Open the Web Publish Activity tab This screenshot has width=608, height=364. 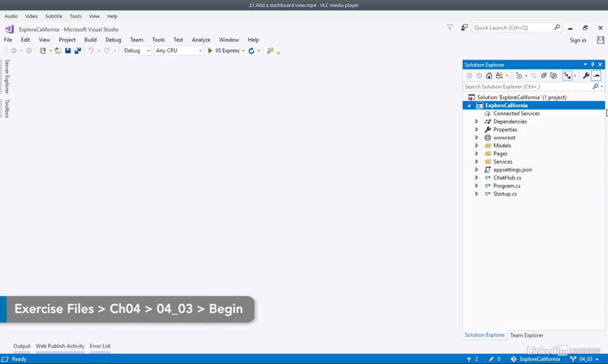pyautogui.click(x=60, y=346)
